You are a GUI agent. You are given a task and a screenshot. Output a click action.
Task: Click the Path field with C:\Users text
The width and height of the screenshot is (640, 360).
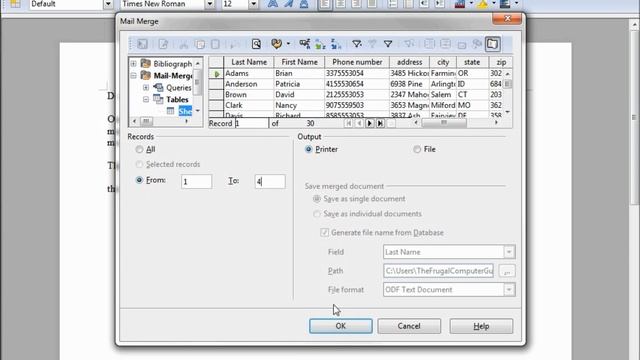[x=438, y=271]
